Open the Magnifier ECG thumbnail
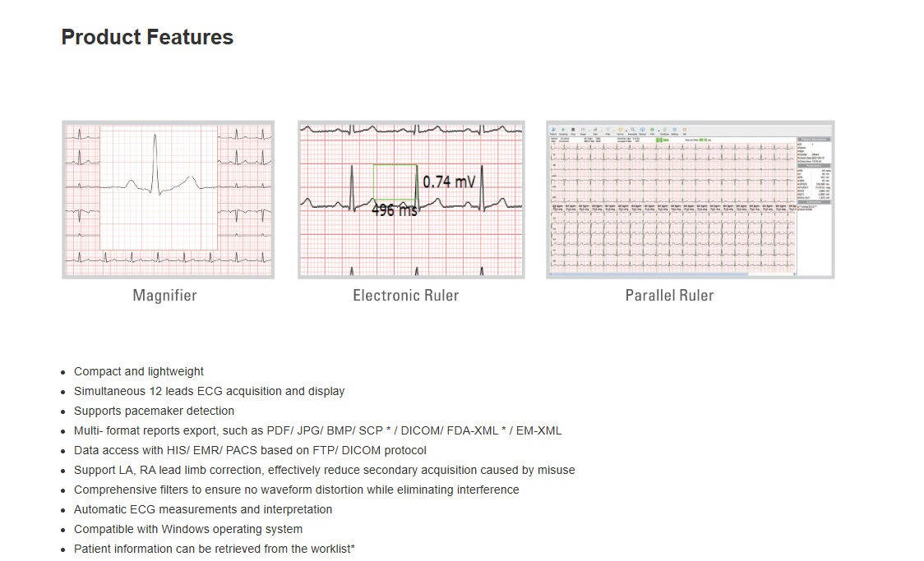 click(x=168, y=200)
